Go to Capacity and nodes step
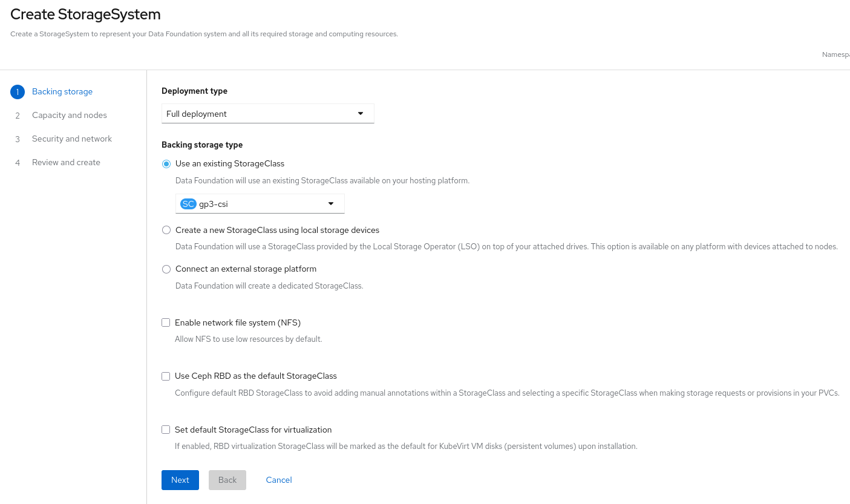Screen dimensions: 850x504 point(70,116)
